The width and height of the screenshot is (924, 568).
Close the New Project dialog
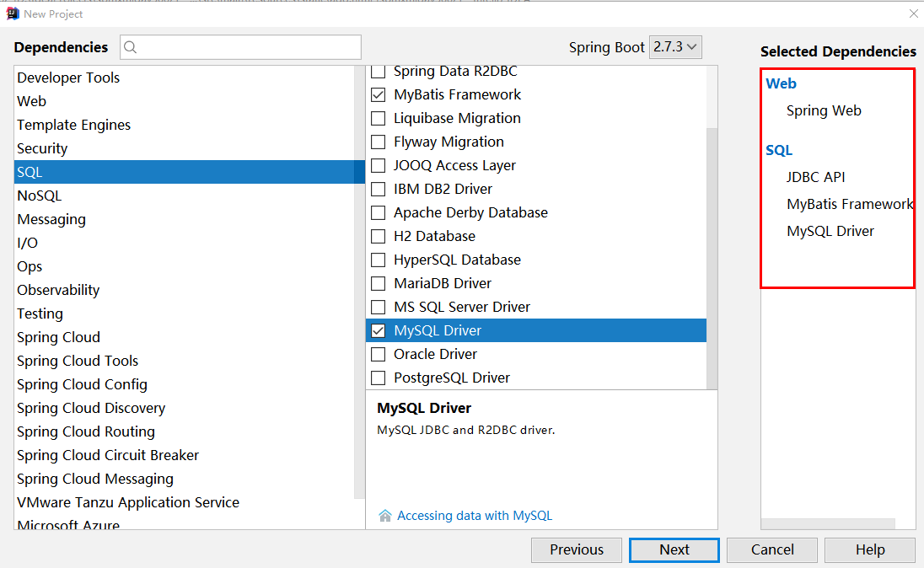[x=913, y=13]
